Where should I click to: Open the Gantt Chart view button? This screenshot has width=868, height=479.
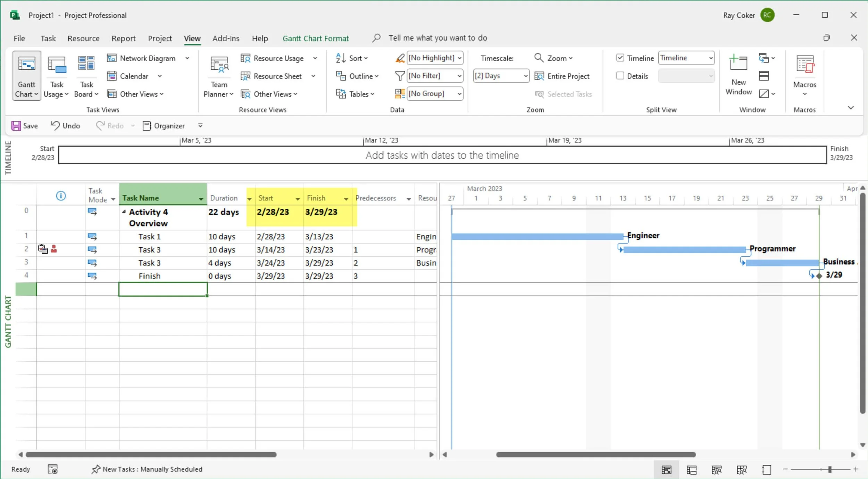(x=27, y=75)
